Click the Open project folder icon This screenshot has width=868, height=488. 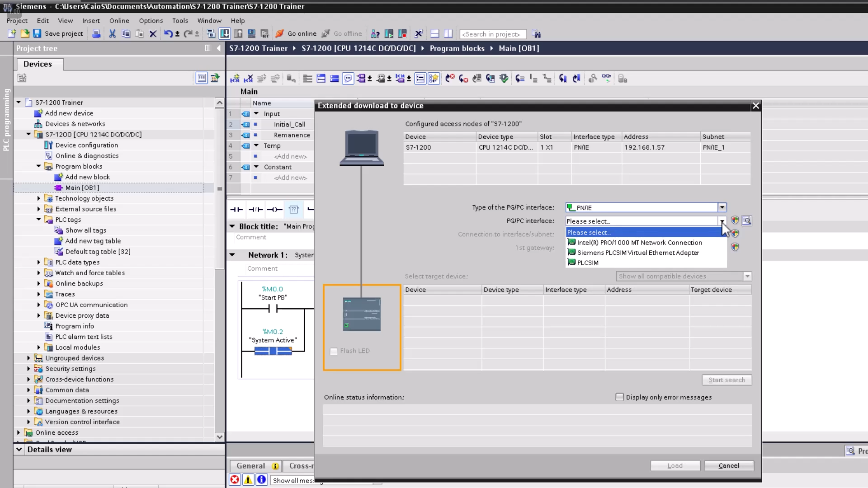pos(25,33)
